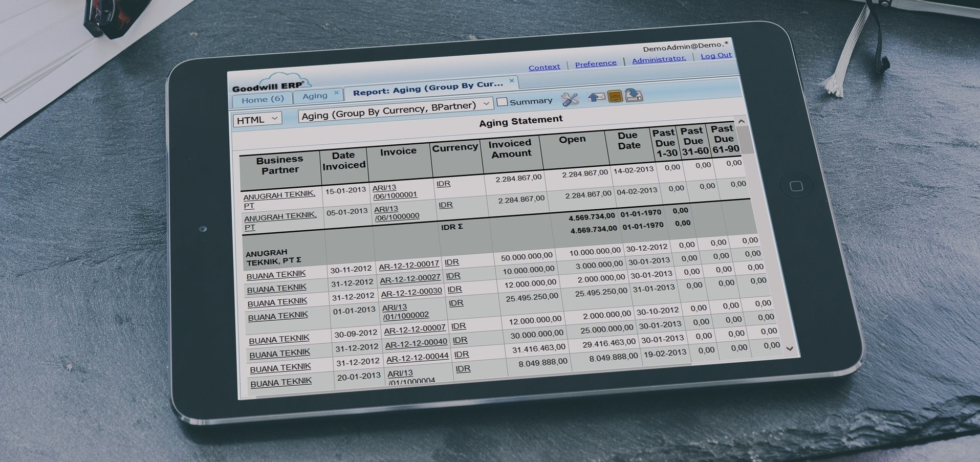Click IDR currency link for ARI/13/06/1000001
The image size is (980, 462).
tap(443, 184)
